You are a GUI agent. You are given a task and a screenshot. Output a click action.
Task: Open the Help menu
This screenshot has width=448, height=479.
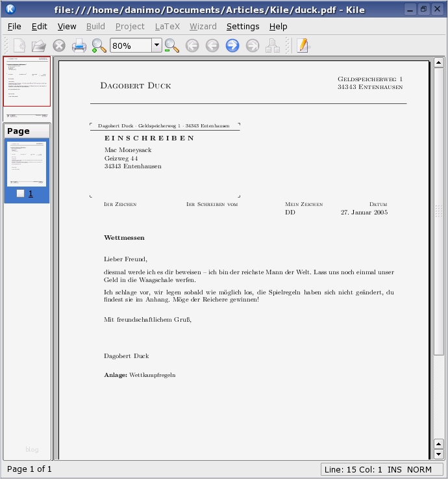pyautogui.click(x=278, y=27)
